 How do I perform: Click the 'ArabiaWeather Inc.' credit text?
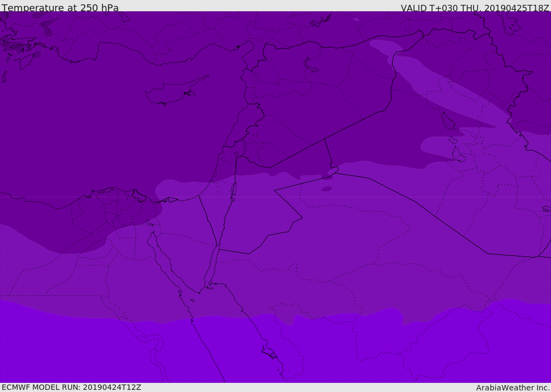pyautogui.click(x=513, y=388)
